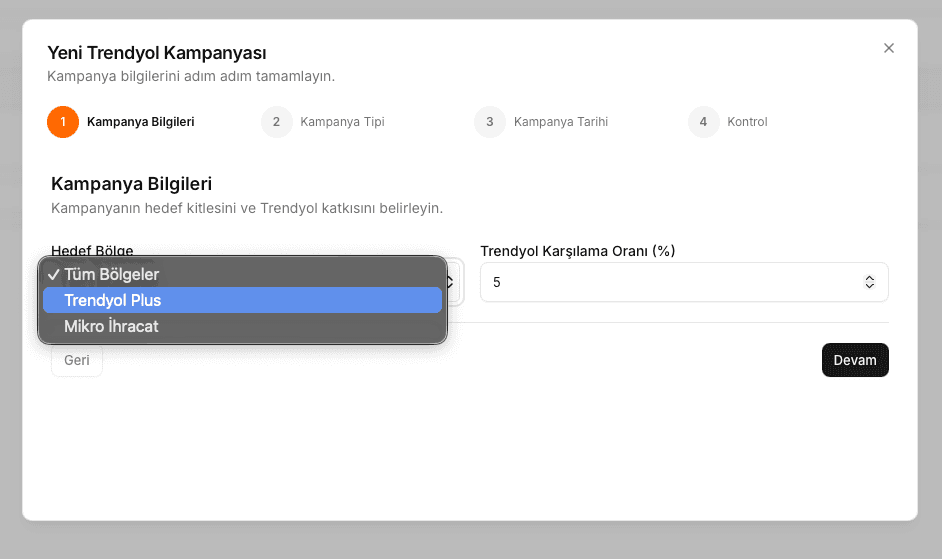
Task: Go to step 4 Kontrol
Action: (x=728, y=122)
